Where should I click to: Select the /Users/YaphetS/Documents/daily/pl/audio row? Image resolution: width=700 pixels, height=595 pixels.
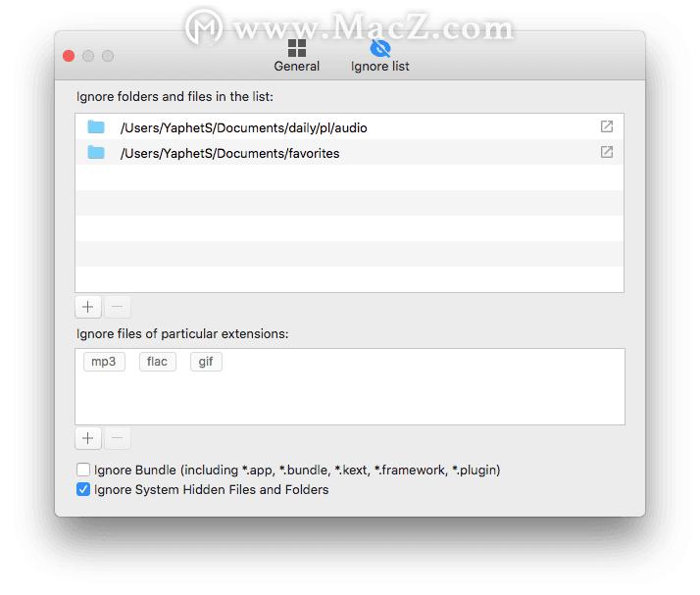350,127
